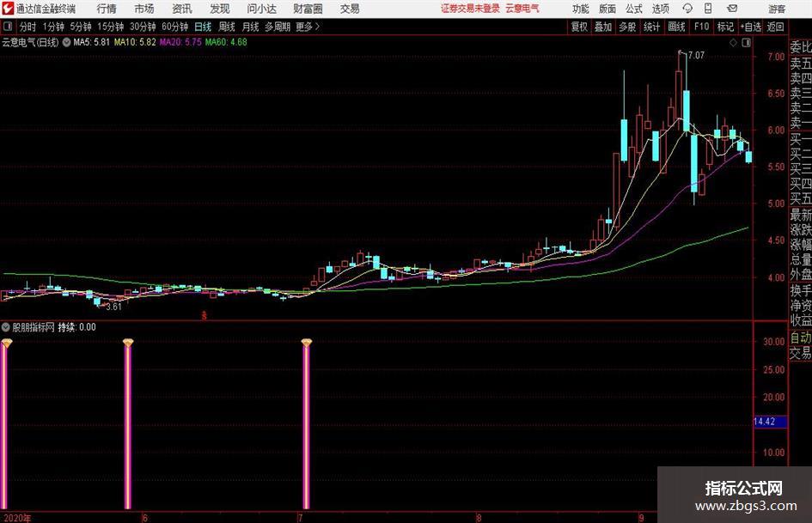Click the third diamond signal marker
812x523 pixels.
point(306,343)
